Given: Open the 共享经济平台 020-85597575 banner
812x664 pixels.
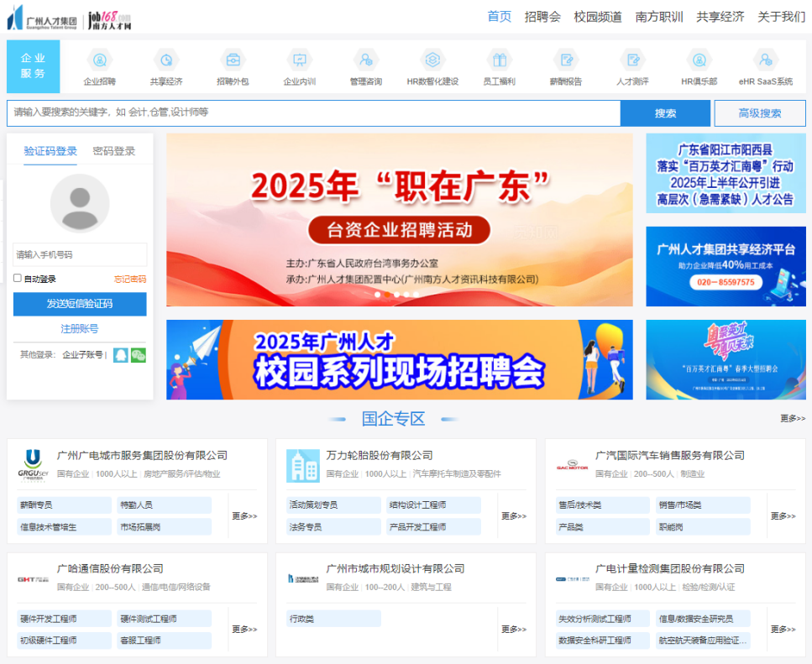Looking at the screenshot, I should click(726, 267).
